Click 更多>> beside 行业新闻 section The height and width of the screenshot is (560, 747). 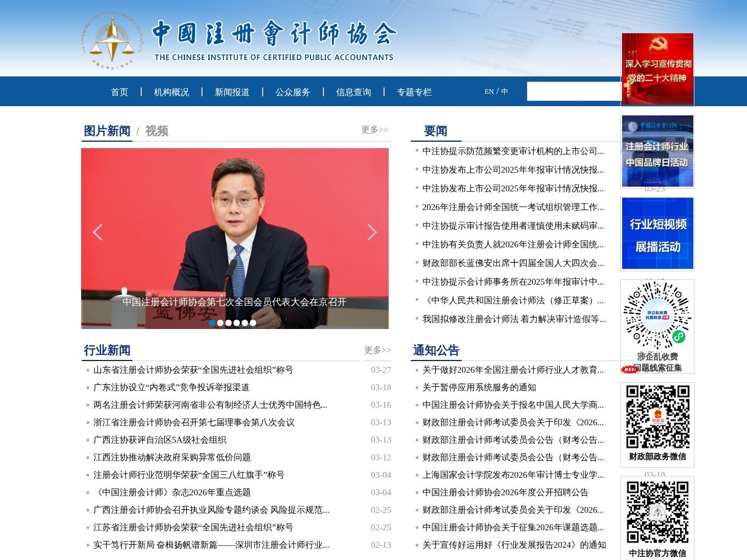point(377,350)
